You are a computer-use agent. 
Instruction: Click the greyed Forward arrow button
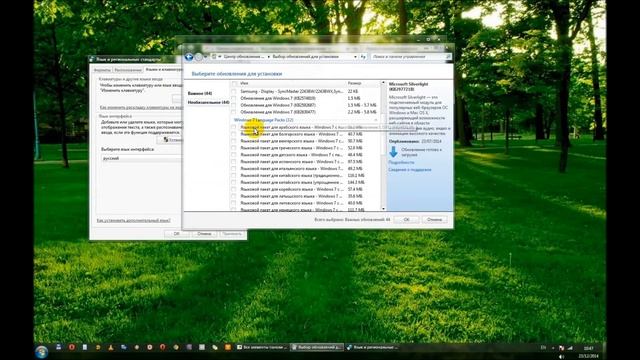[199, 57]
